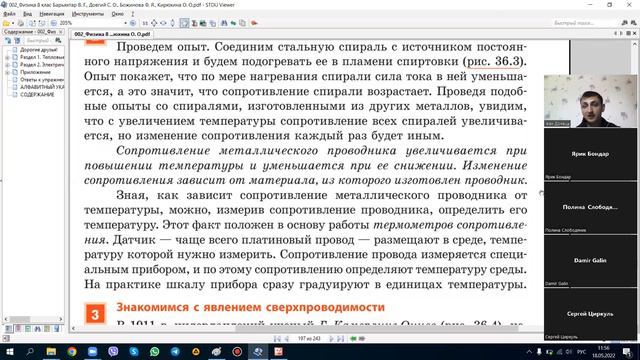Open Telegram from the taskbar

[x=175, y=352]
